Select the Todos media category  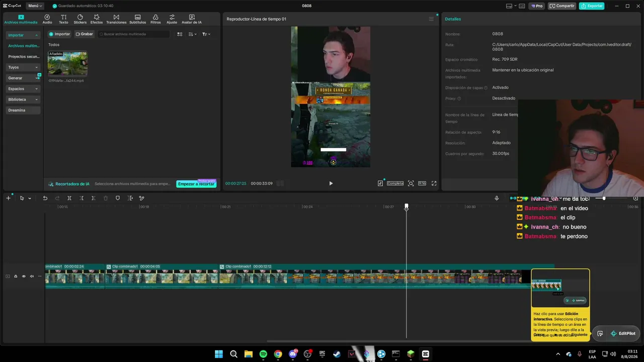54,45
